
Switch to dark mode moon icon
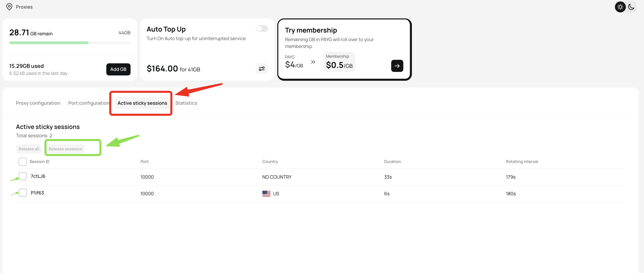pyautogui.click(x=631, y=7)
